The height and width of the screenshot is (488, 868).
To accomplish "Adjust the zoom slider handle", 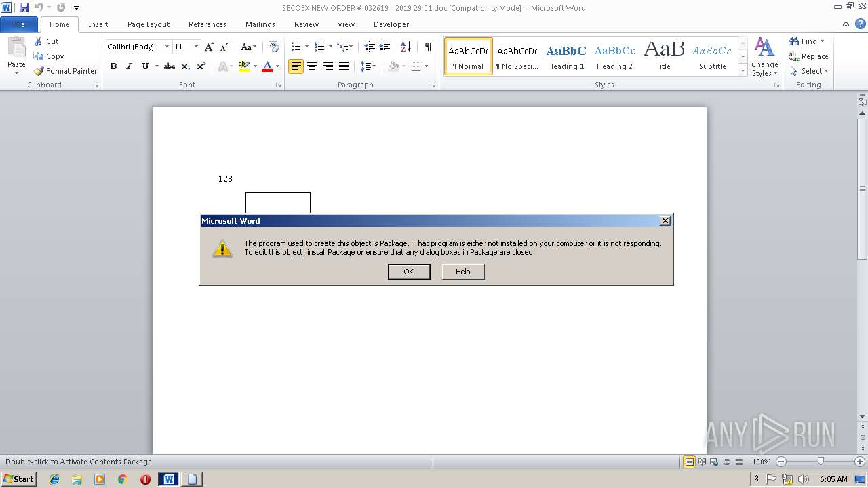I will pyautogui.click(x=821, y=462).
